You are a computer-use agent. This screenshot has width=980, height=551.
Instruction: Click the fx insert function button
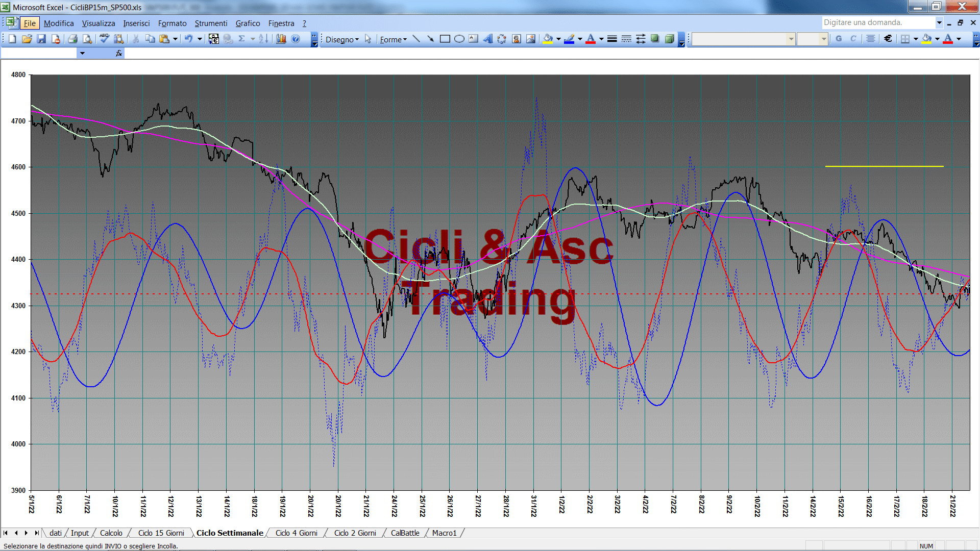tap(119, 53)
